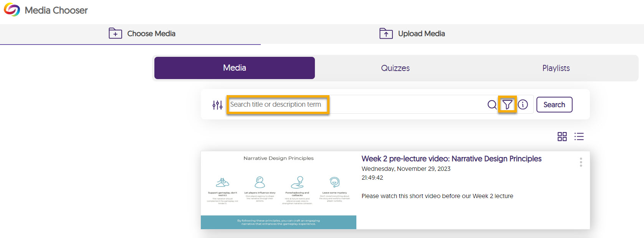Select the Narrative Design Principles video thumbnail
This screenshot has height=238, width=644.
[278, 190]
